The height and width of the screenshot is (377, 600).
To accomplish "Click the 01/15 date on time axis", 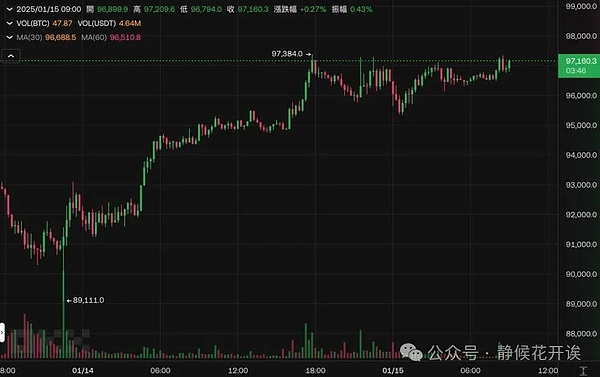I will coord(393,370).
